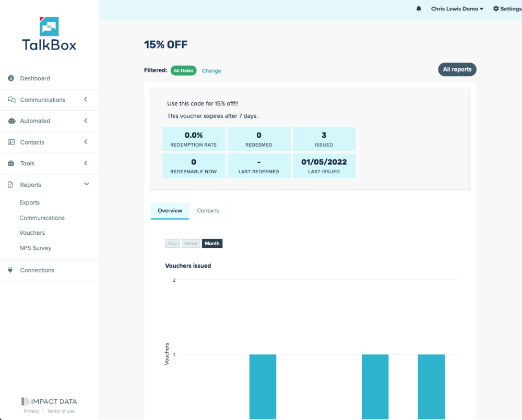Switch chart grouping to Week
The height and width of the screenshot is (420, 522).
191,244
